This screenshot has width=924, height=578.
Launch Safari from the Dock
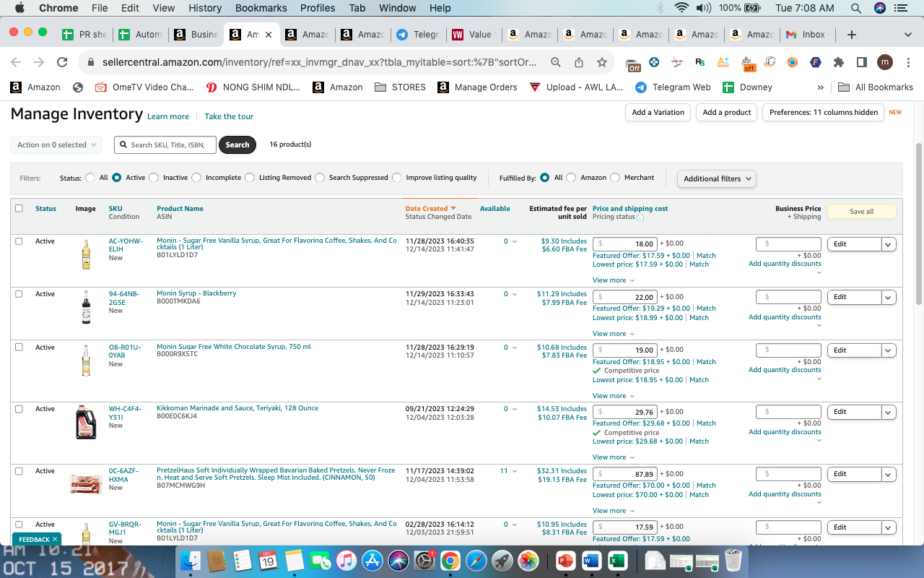point(476,560)
